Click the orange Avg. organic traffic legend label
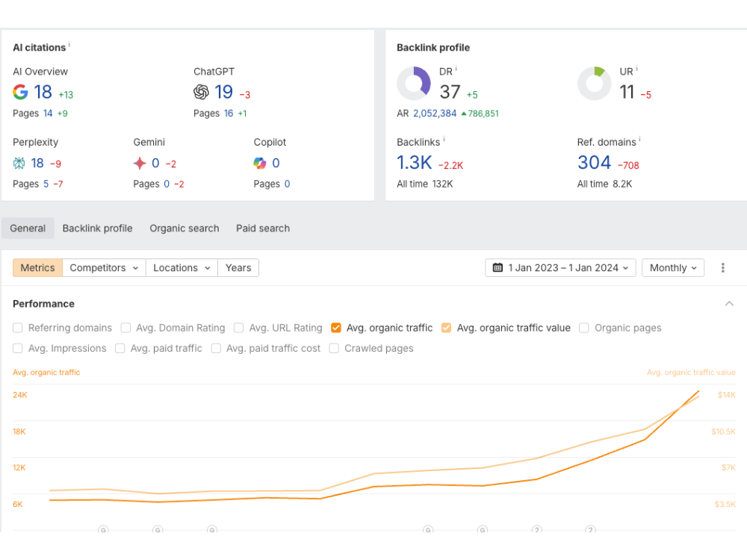 tap(46, 372)
